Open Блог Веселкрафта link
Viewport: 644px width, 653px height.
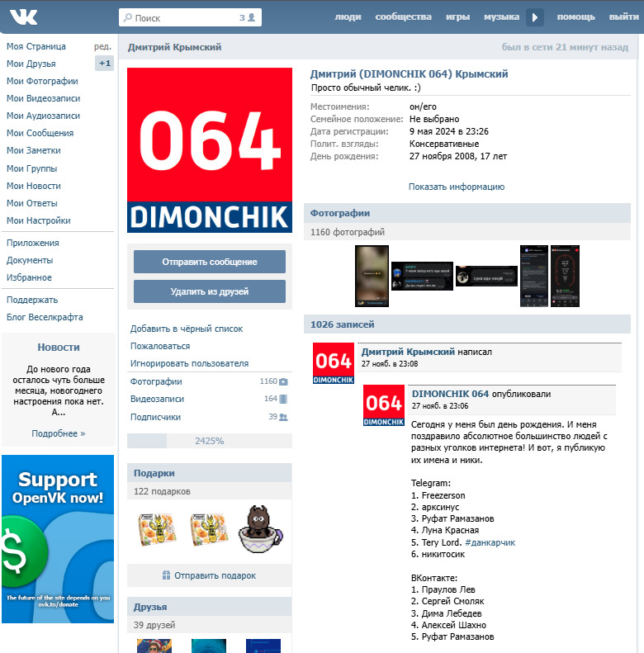click(x=45, y=317)
